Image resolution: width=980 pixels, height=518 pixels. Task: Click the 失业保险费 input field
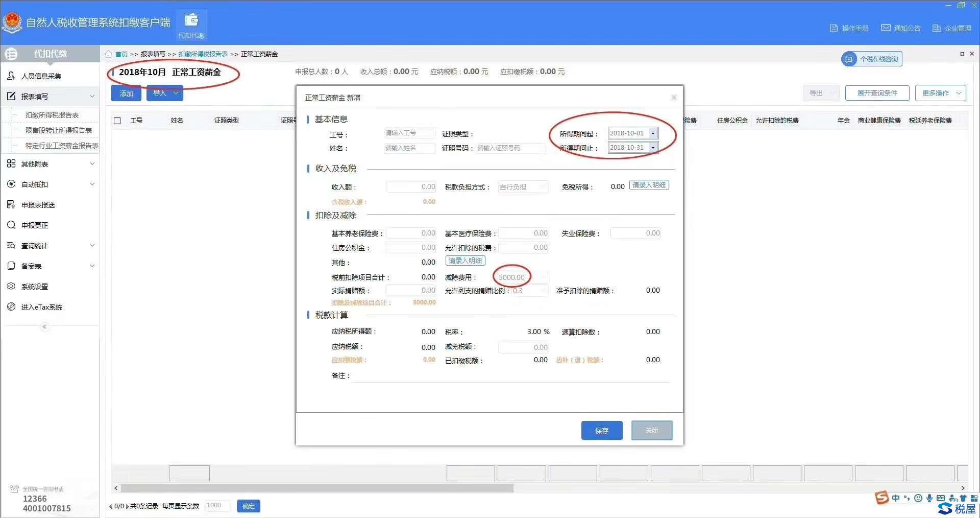pos(635,233)
